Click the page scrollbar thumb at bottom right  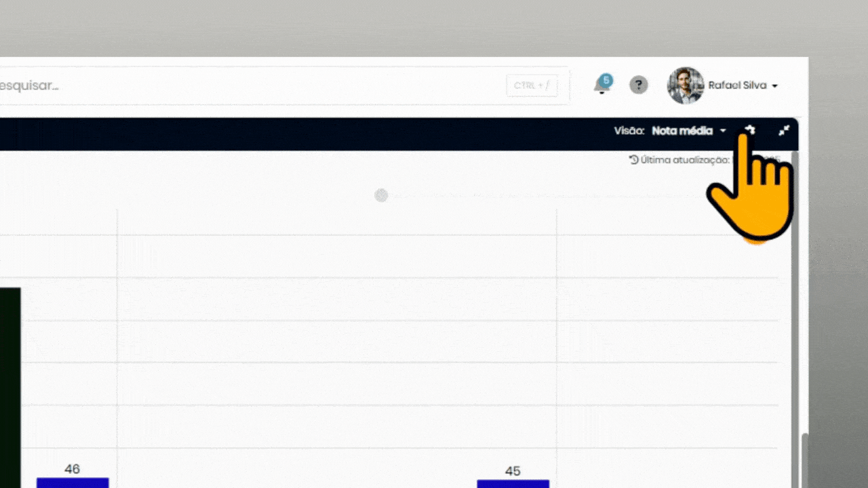point(805,461)
